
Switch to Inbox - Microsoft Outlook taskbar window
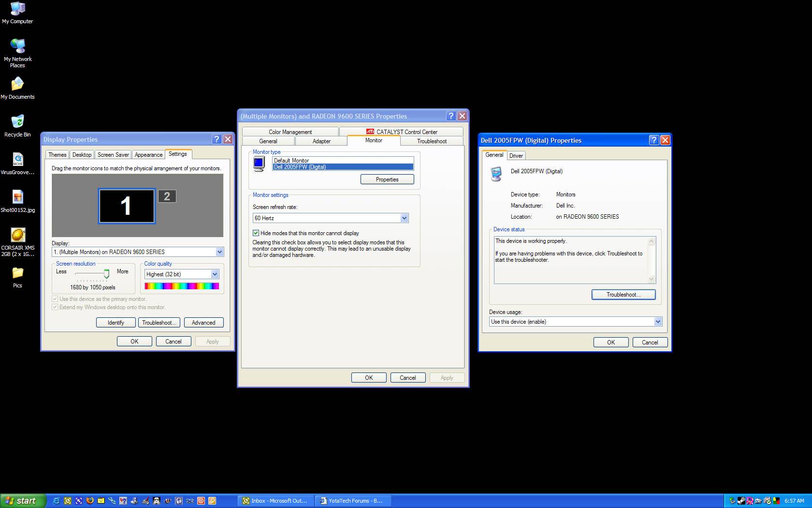[x=276, y=501]
